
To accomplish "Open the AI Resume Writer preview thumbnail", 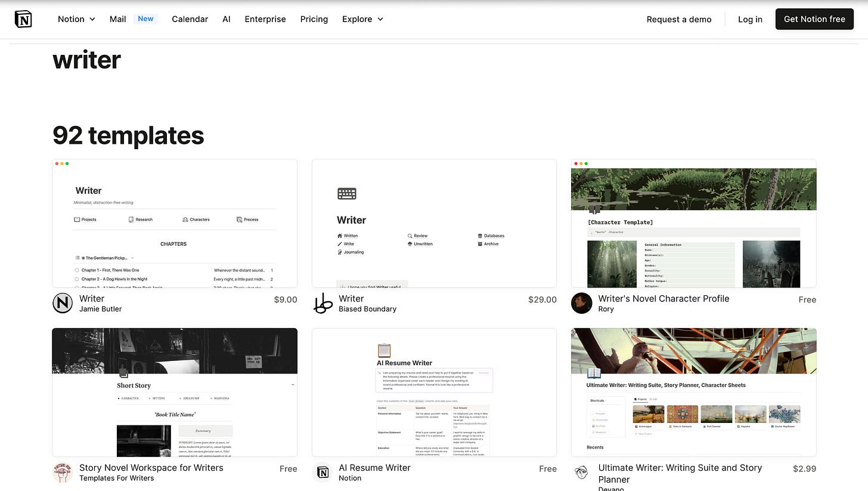I will [x=434, y=392].
